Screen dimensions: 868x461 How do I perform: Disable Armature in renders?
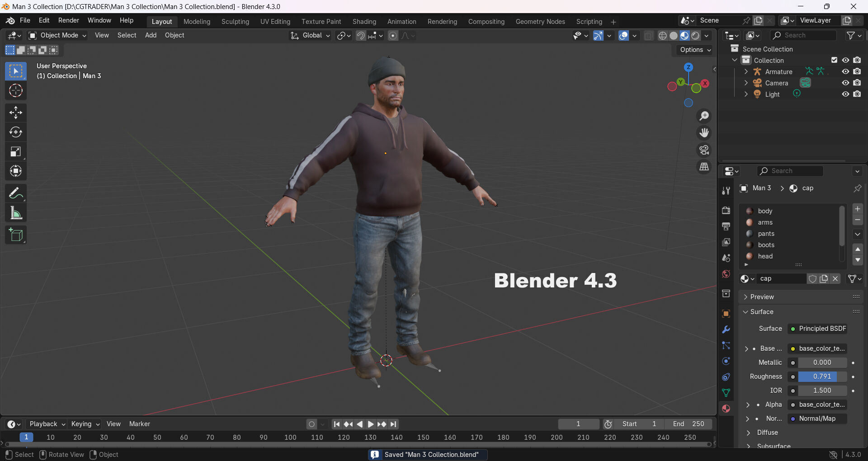click(x=857, y=71)
